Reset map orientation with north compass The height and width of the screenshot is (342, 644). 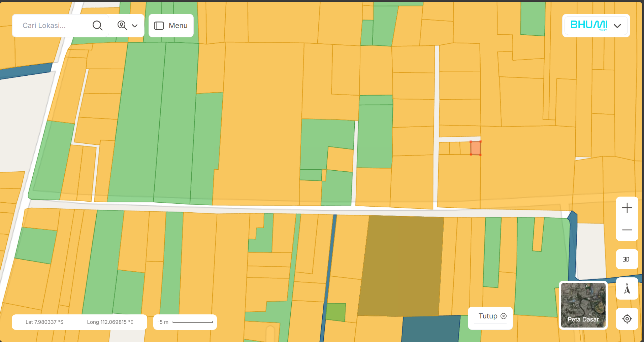(x=627, y=289)
